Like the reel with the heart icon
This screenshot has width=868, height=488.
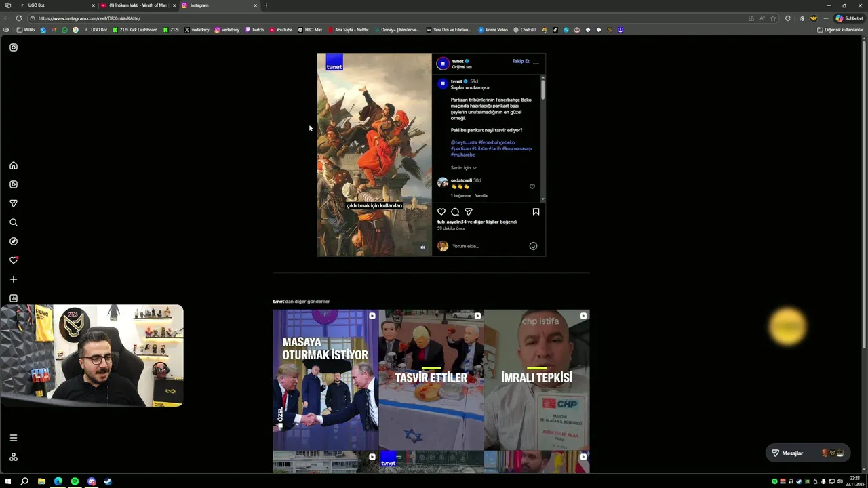[x=441, y=212]
